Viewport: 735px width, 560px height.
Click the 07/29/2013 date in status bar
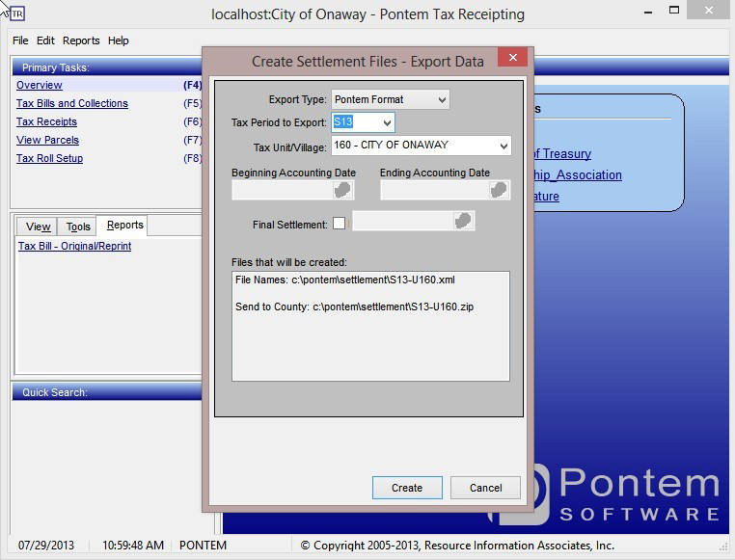pyautogui.click(x=46, y=546)
